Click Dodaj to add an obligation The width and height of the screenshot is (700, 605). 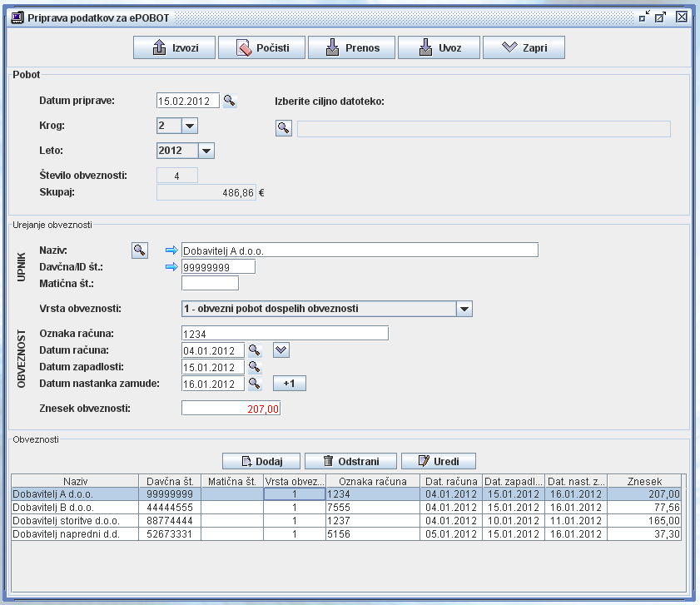(x=261, y=461)
